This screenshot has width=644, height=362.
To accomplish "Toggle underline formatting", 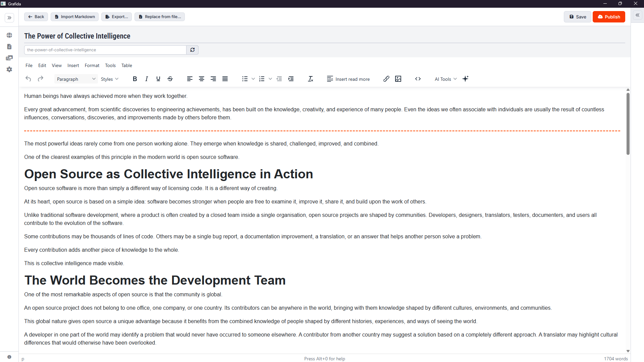I will (x=158, y=79).
